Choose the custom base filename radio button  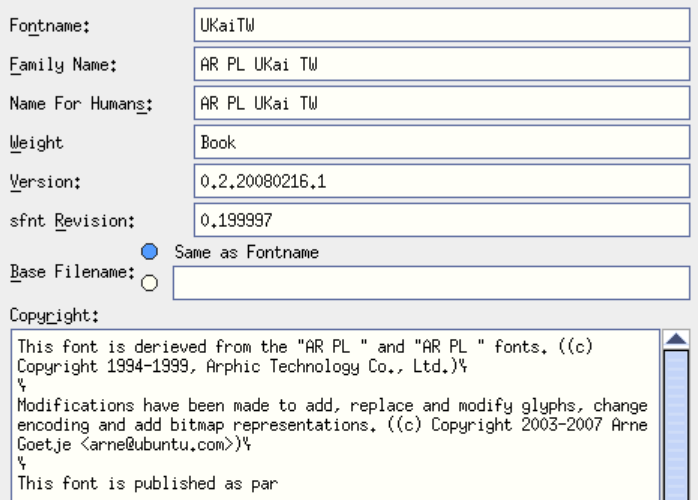[x=150, y=283]
